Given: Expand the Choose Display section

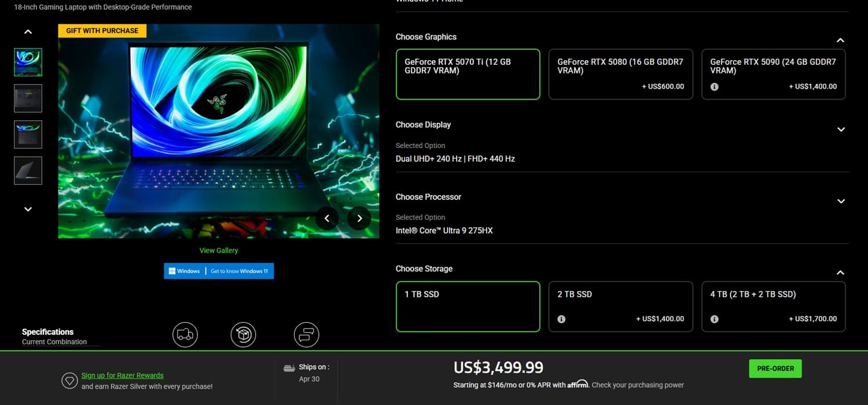Looking at the screenshot, I should pyautogui.click(x=841, y=130).
